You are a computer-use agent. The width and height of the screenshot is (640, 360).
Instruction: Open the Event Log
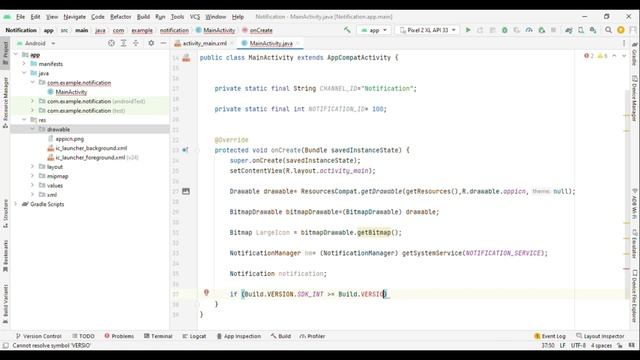pos(550,336)
